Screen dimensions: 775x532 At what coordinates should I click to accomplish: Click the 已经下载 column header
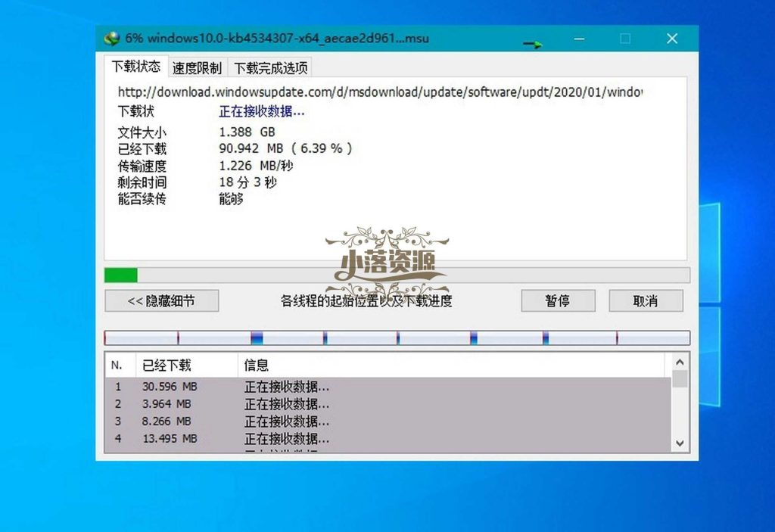(x=187, y=366)
